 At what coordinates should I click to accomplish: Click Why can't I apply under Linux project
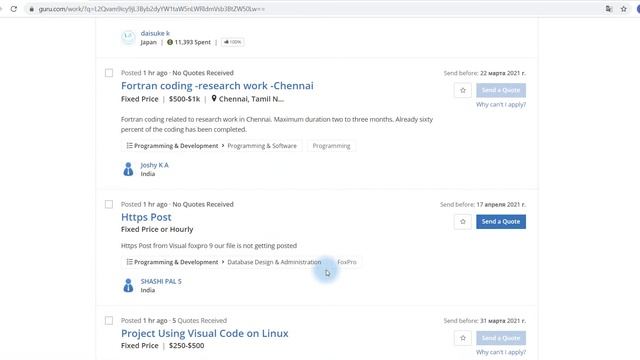tap(501, 352)
